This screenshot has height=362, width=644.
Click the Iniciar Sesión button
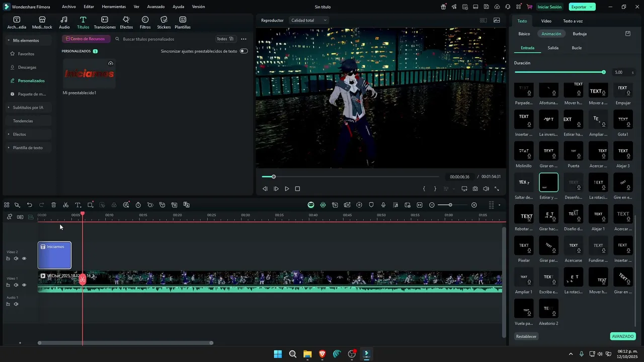549,7
